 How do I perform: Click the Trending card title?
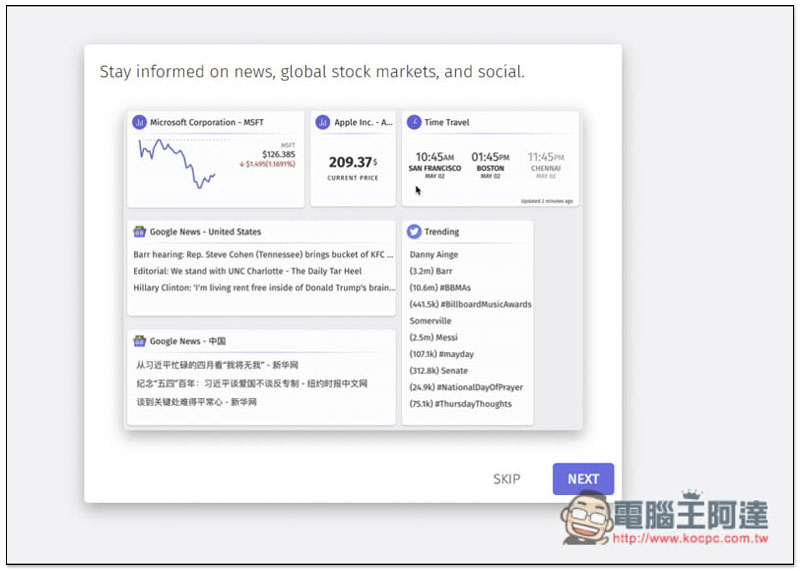[x=441, y=232]
